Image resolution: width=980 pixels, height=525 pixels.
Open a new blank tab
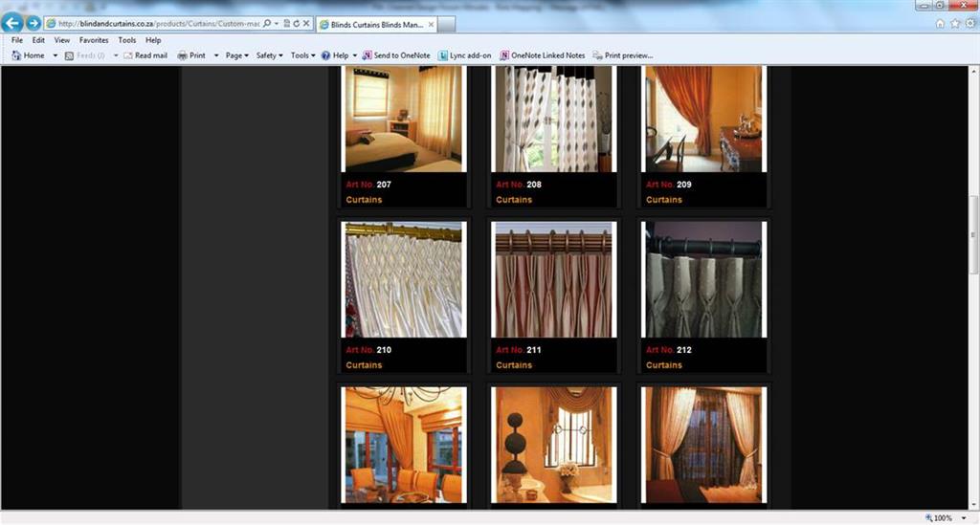(446, 24)
